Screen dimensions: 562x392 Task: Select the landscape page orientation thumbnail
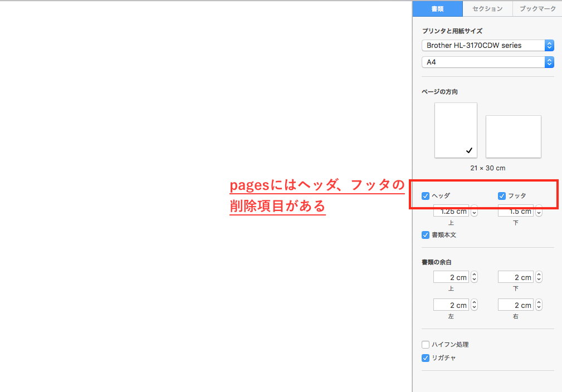pyautogui.click(x=513, y=136)
